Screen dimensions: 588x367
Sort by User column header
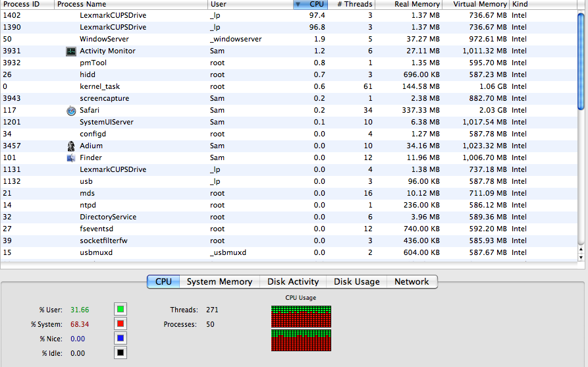point(250,4)
